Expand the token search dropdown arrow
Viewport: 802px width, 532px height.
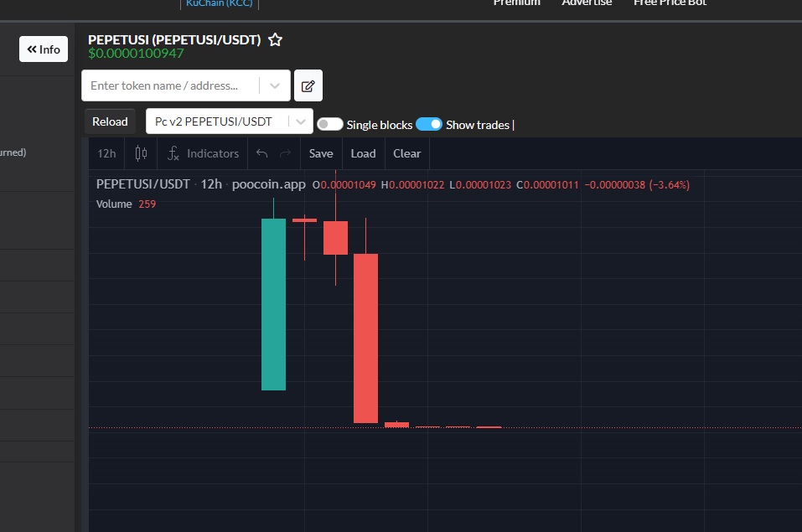[x=275, y=85]
